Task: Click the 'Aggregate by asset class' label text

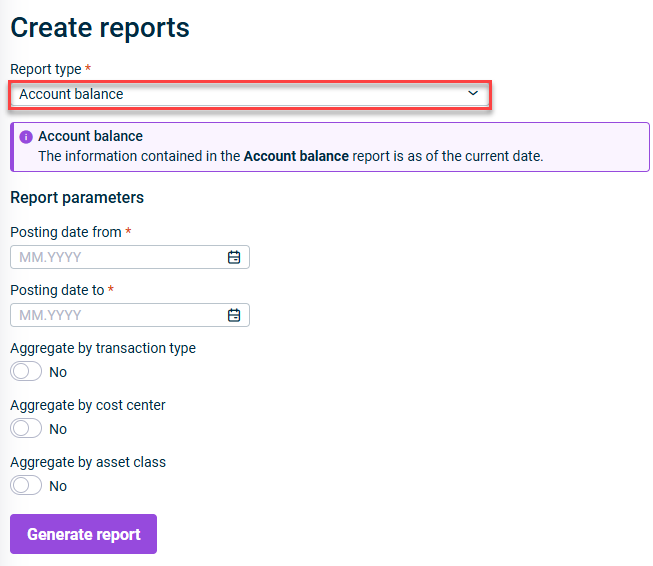Action: click(x=88, y=462)
